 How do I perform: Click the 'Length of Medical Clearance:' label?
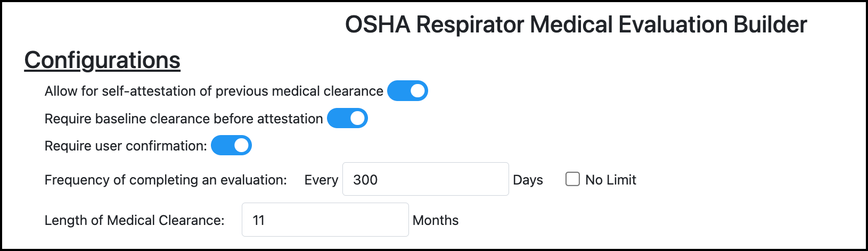134,221
